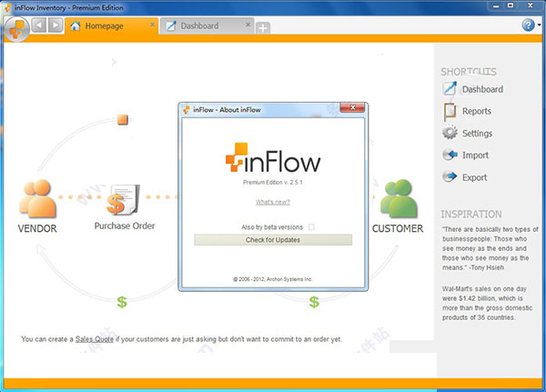Maximize the inFlow Inventory window

point(511,5)
